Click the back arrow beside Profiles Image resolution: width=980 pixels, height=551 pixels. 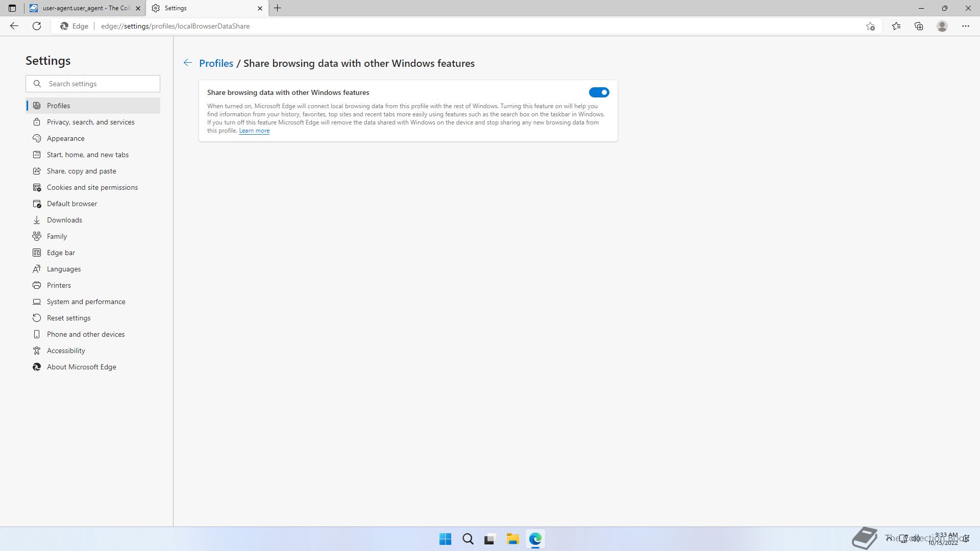click(188, 63)
